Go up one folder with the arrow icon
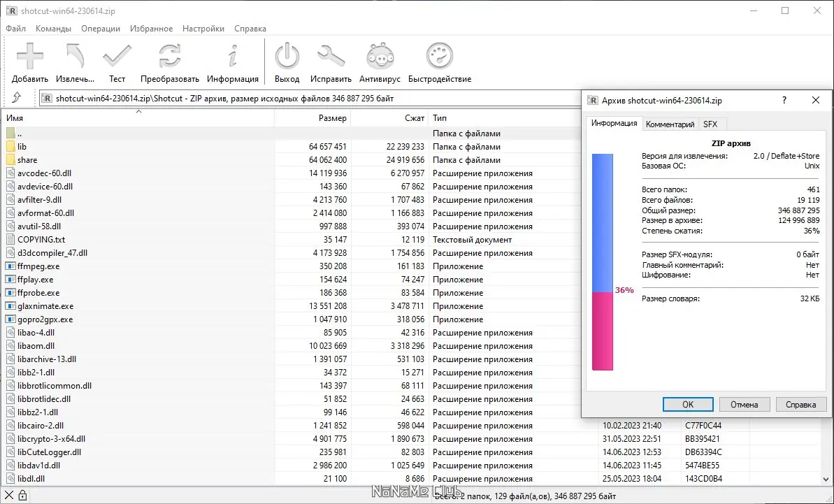 coord(17,97)
